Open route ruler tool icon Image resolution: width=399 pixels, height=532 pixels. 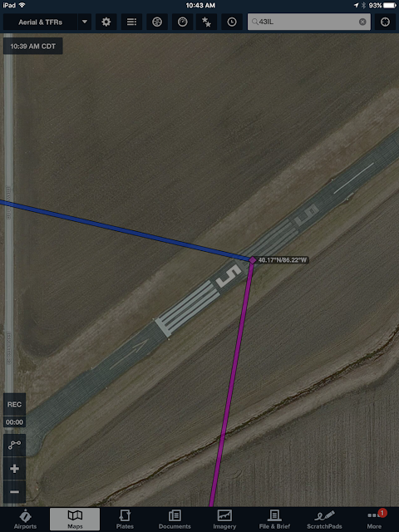click(14, 445)
